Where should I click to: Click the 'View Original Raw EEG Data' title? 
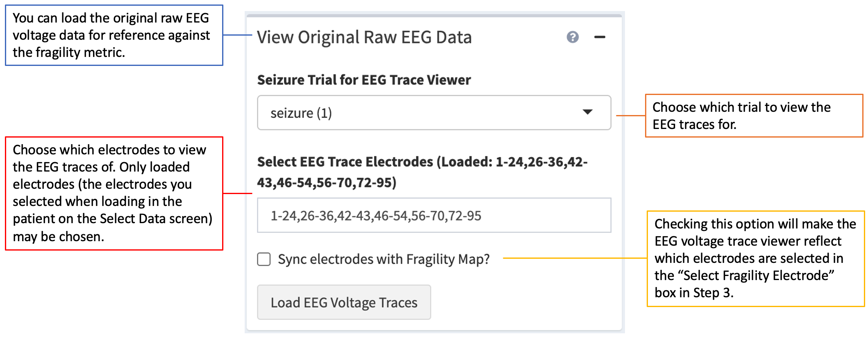pyautogui.click(x=364, y=37)
